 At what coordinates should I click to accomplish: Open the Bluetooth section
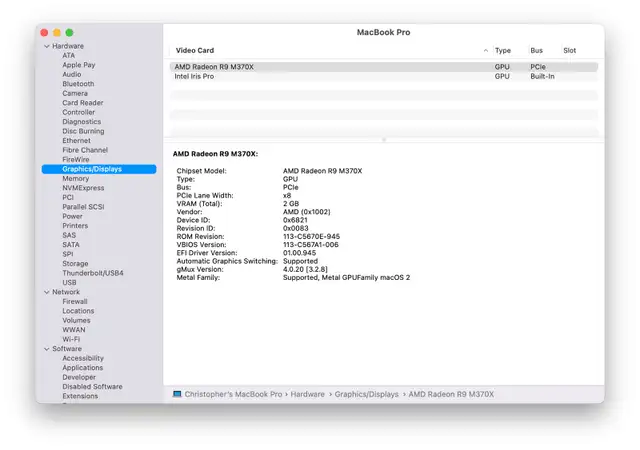pyautogui.click(x=78, y=84)
